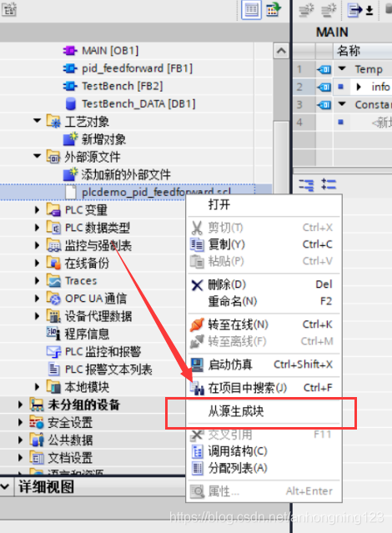Click the 启动仿真 simulation icon in menu
392x533 pixels.
point(197,365)
